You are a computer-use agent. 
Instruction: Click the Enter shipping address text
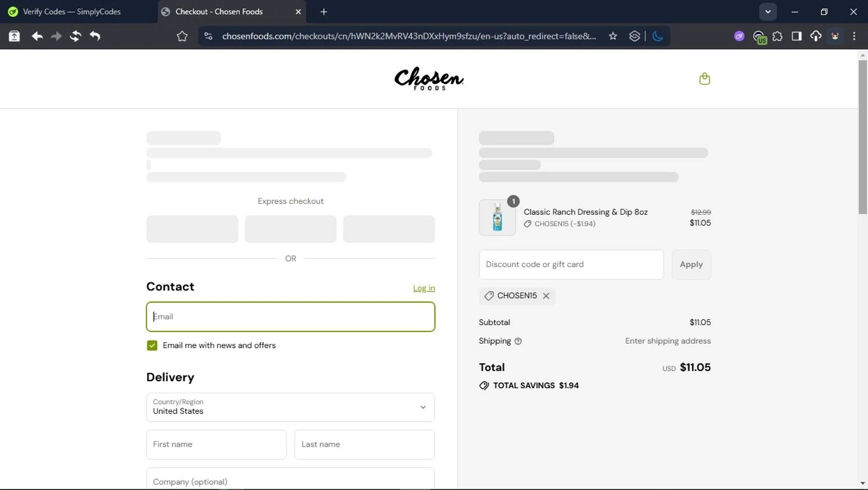tap(668, 341)
